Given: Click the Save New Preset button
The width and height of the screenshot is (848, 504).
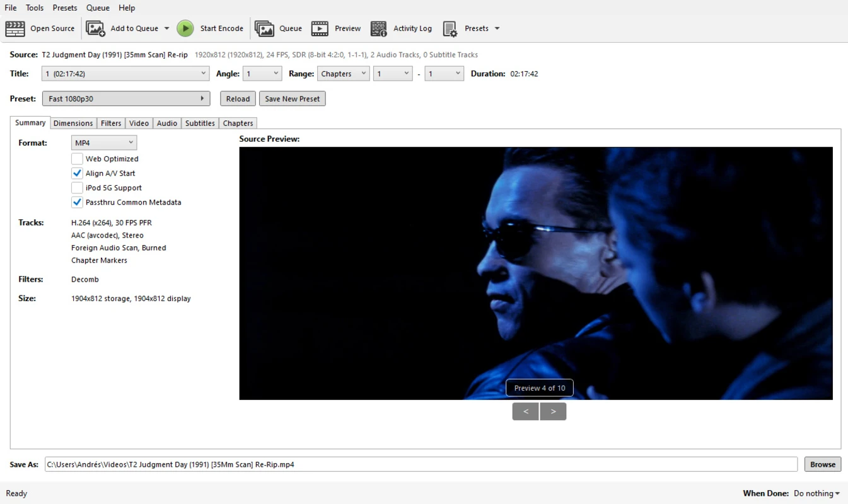Looking at the screenshot, I should coord(292,99).
